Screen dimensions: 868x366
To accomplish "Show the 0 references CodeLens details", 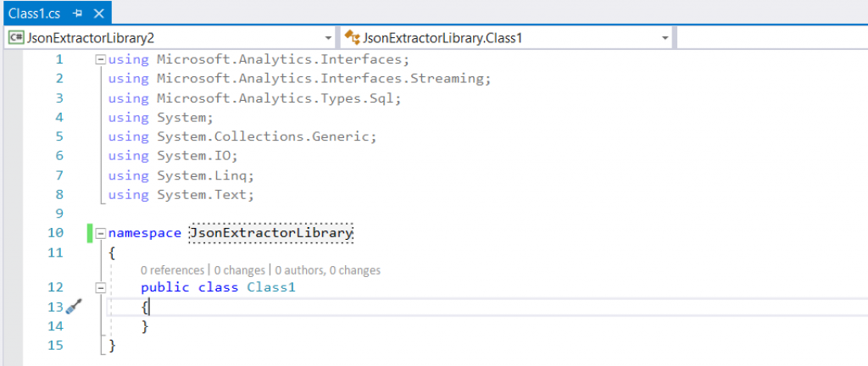I will pos(172,270).
